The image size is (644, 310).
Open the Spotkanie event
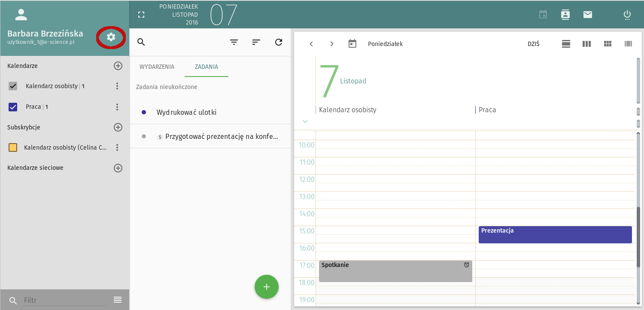tap(395, 271)
